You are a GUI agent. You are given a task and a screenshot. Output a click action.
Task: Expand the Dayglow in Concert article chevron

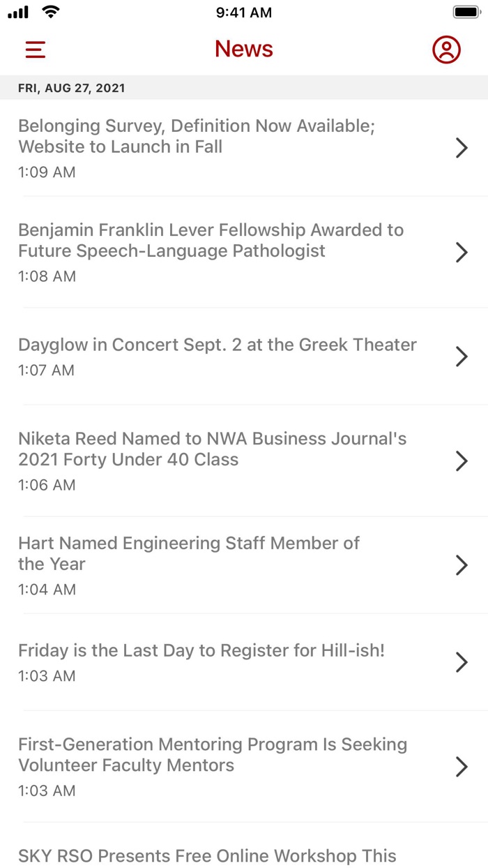(x=462, y=357)
